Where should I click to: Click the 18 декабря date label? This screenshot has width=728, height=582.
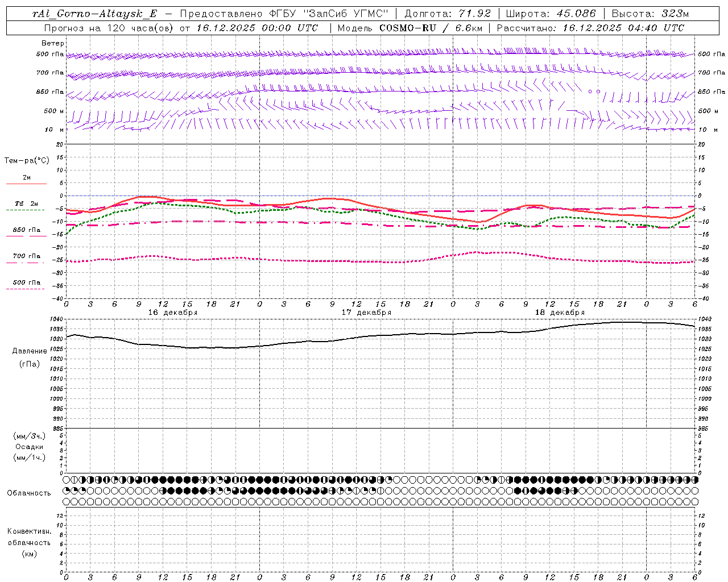560,313
